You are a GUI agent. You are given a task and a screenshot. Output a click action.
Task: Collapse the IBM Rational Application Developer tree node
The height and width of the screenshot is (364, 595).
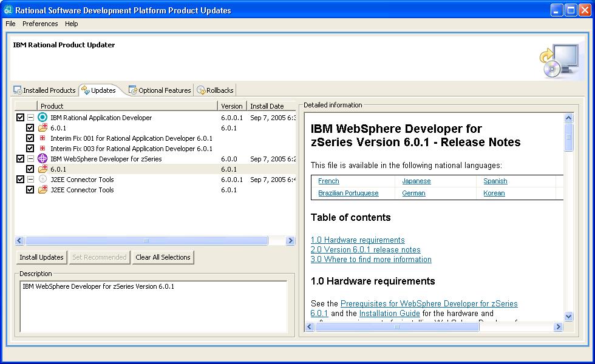pos(30,118)
